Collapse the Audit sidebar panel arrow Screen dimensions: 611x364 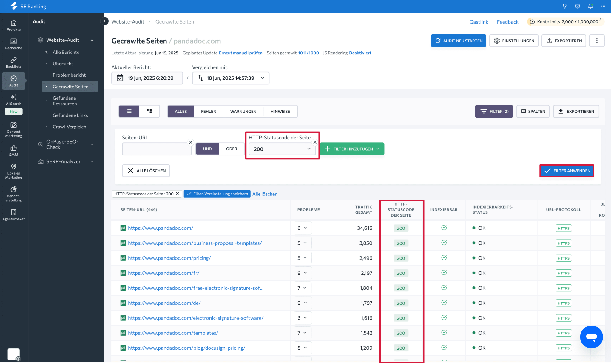click(104, 21)
